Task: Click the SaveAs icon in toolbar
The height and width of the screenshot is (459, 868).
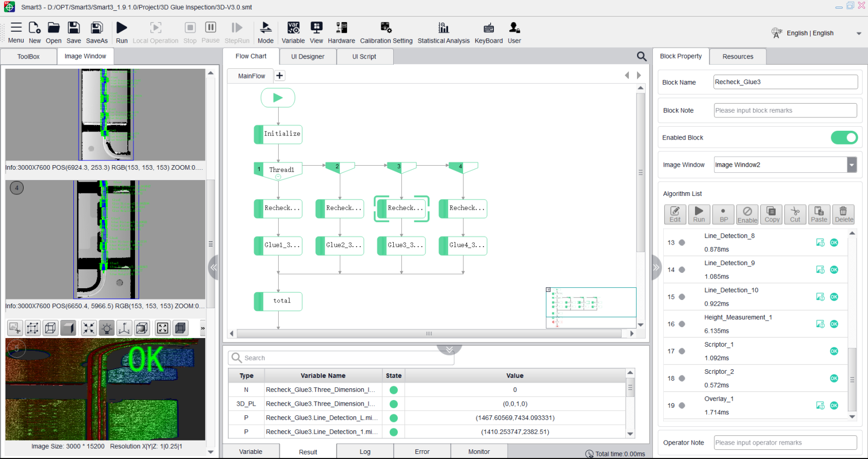Action: click(97, 33)
